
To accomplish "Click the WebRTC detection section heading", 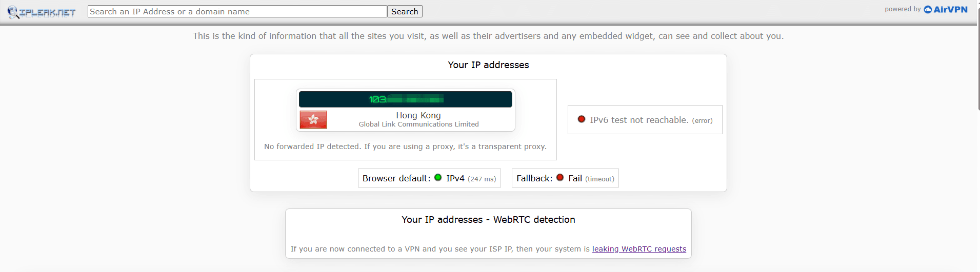I will 488,220.
